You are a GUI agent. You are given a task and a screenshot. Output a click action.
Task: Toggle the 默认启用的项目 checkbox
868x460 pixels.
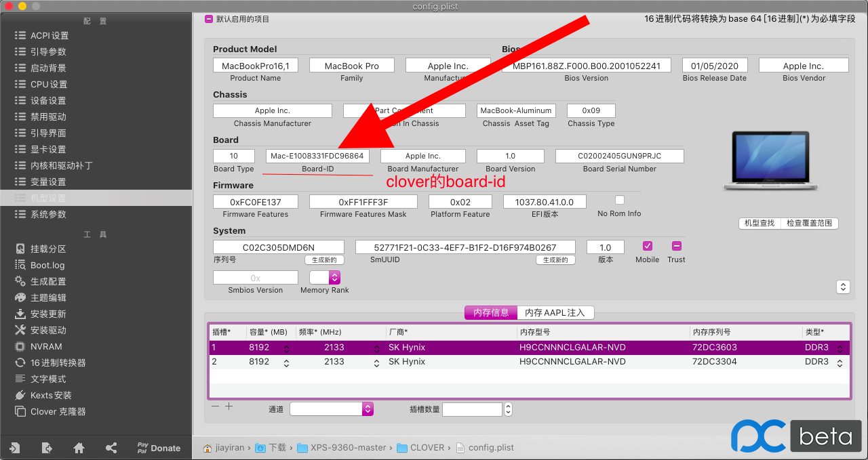click(x=209, y=19)
